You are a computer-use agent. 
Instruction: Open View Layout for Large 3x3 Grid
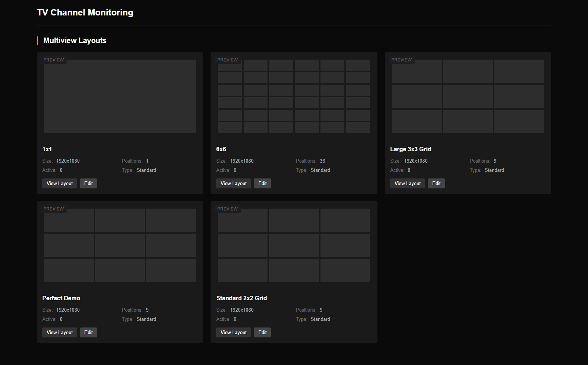pyautogui.click(x=407, y=183)
